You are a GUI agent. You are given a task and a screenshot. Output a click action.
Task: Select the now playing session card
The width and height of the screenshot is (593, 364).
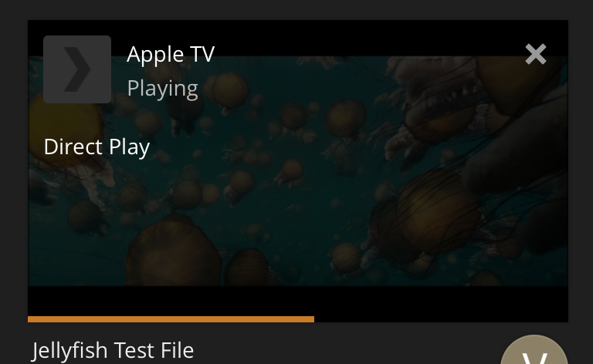(x=298, y=171)
